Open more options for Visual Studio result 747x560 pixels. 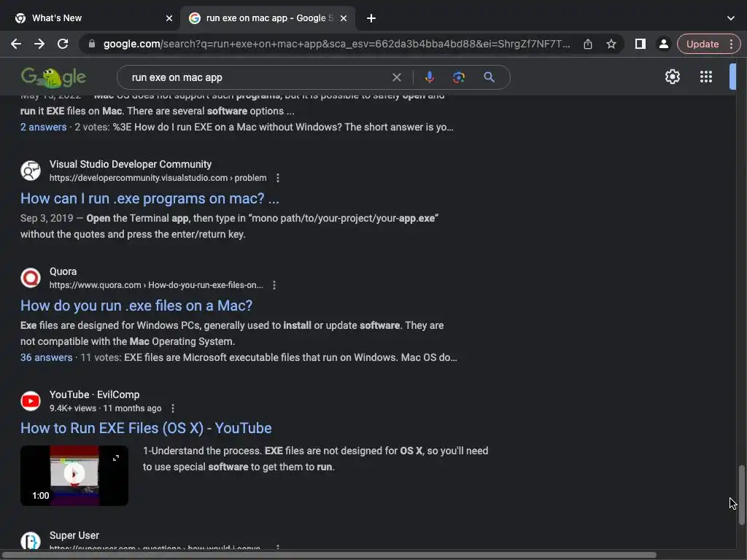(x=278, y=178)
